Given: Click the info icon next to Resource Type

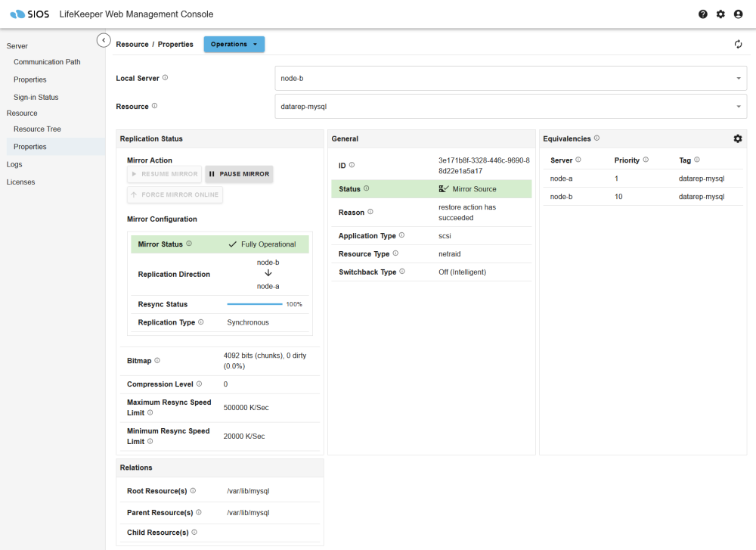Looking at the screenshot, I should pyautogui.click(x=395, y=253).
